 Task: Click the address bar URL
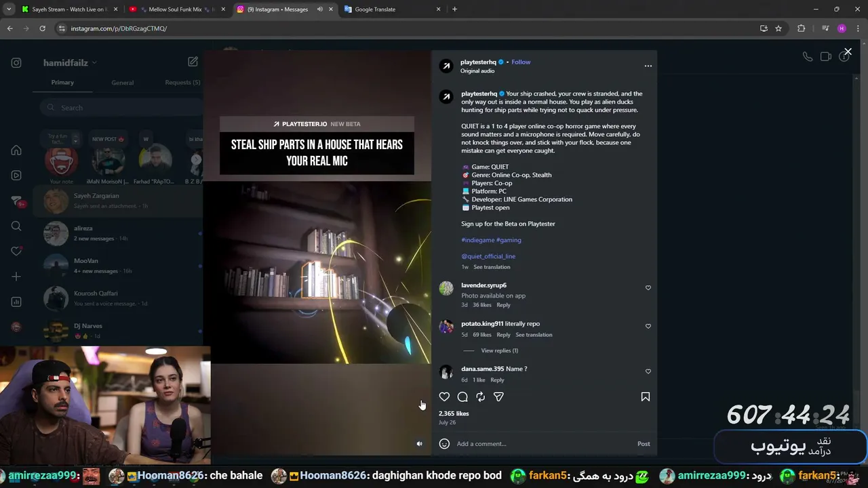(x=119, y=28)
